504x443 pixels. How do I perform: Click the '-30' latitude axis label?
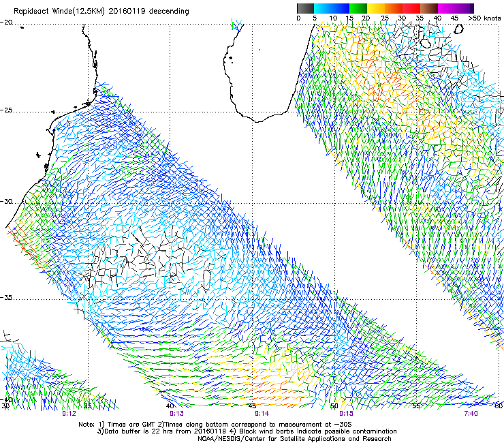click(6, 202)
